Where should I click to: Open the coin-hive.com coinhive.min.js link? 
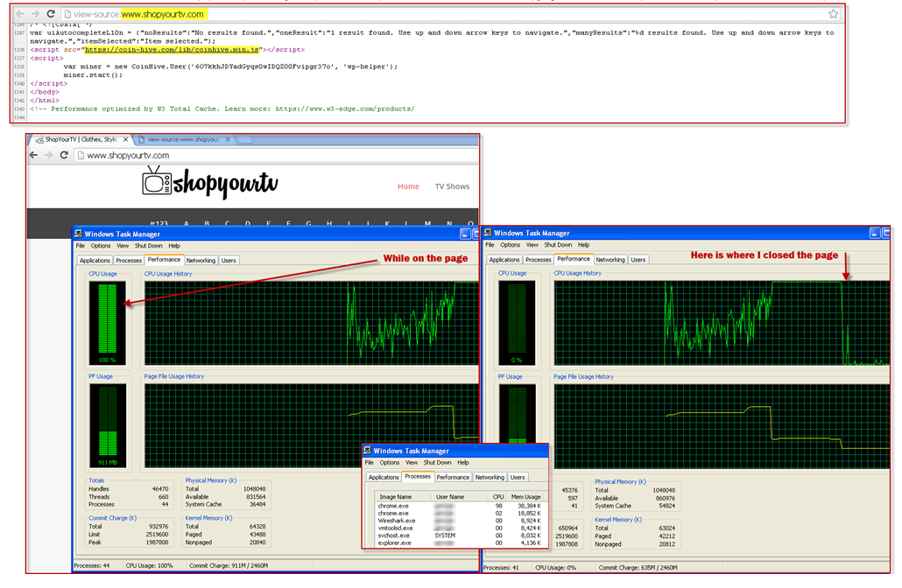pos(172,49)
